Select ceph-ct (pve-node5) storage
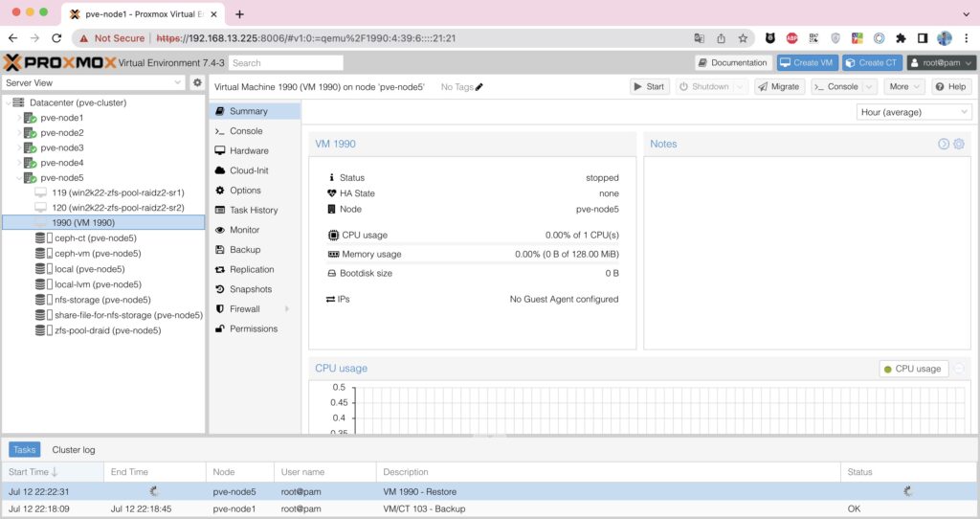 click(x=95, y=238)
